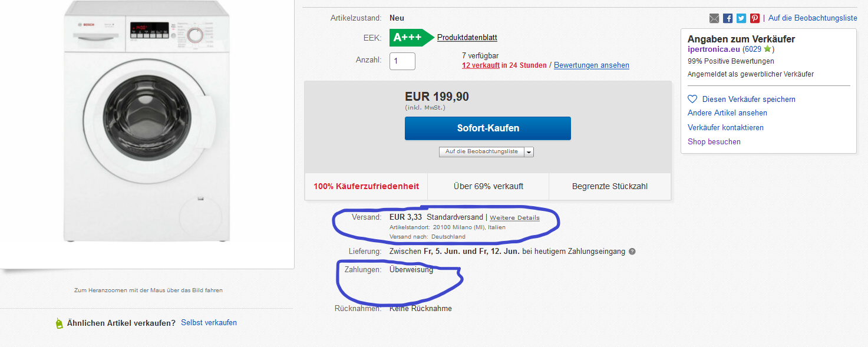This screenshot has height=347, width=868.
Task: Click the green sell tag icon
Action: click(x=59, y=323)
